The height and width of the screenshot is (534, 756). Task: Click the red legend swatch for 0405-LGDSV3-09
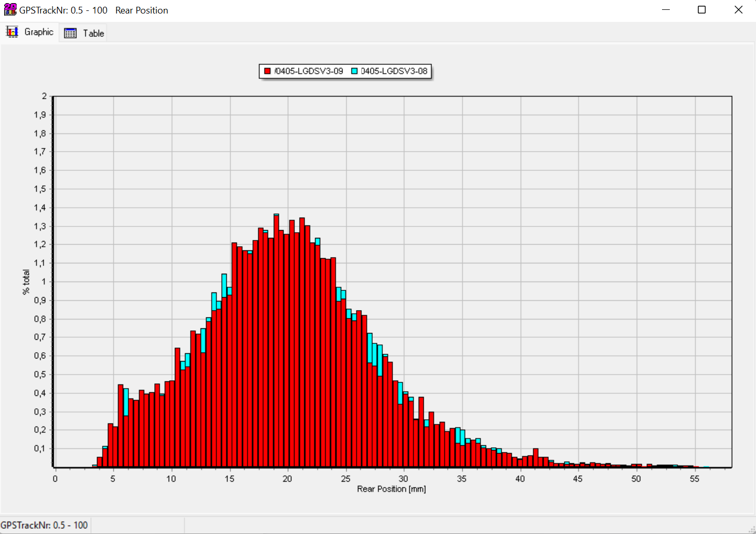coord(267,71)
